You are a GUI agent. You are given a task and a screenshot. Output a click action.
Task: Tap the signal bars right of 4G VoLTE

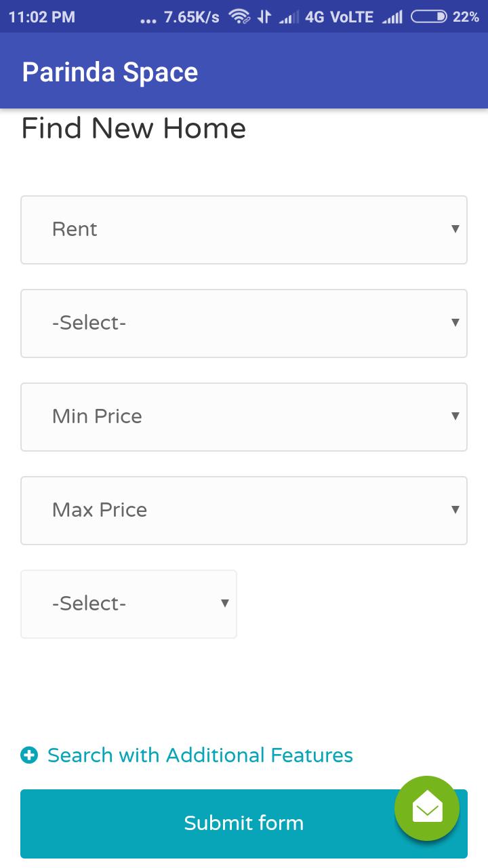point(392,18)
